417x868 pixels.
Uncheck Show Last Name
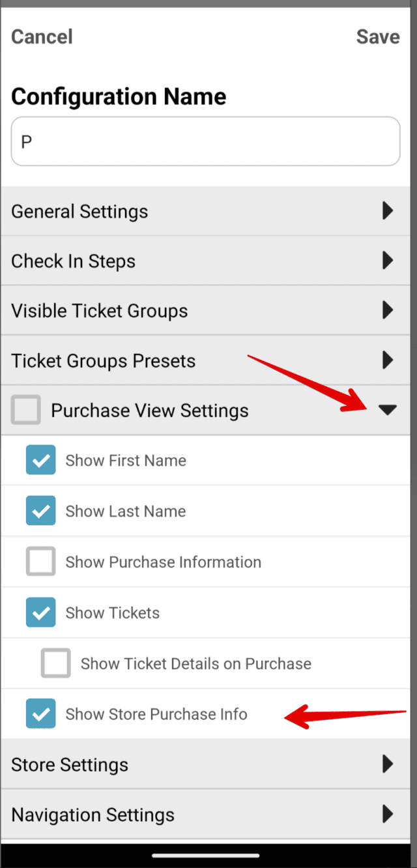pyautogui.click(x=40, y=511)
